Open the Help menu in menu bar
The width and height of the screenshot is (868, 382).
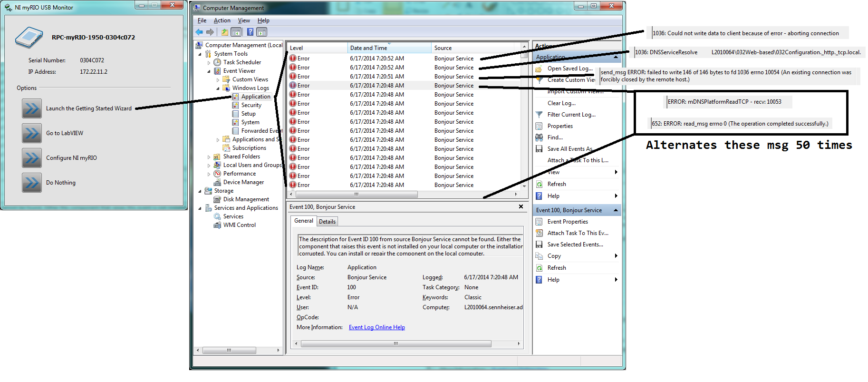(263, 20)
